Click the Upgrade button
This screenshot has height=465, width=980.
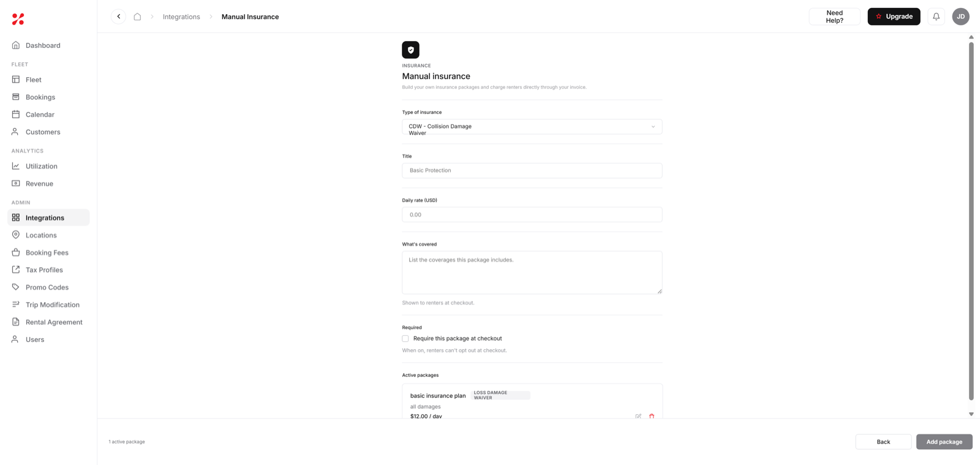[894, 17]
